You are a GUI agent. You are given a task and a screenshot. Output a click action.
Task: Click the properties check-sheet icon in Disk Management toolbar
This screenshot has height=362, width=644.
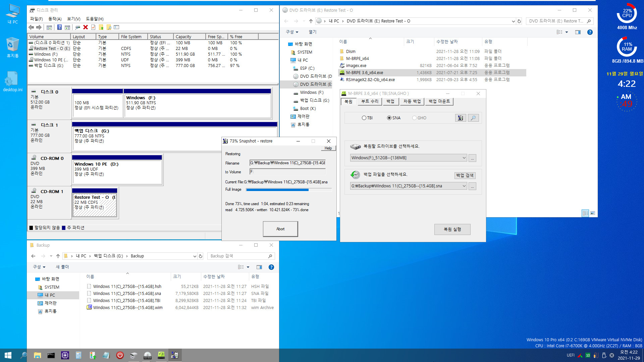(x=93, y=27)
